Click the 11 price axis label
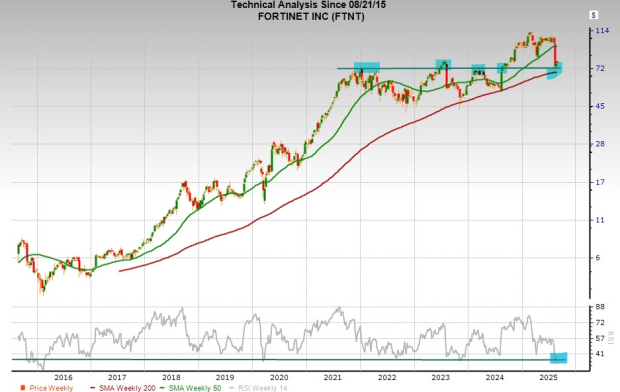The width and height of the screenshot is (620, 392). (600, 220)
